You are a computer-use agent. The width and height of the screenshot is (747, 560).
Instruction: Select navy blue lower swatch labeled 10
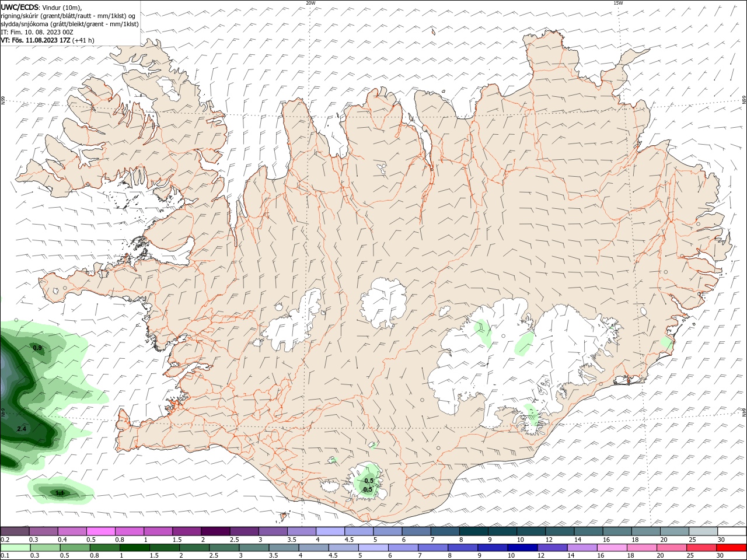pyautogui.click(x=522, y=548)
